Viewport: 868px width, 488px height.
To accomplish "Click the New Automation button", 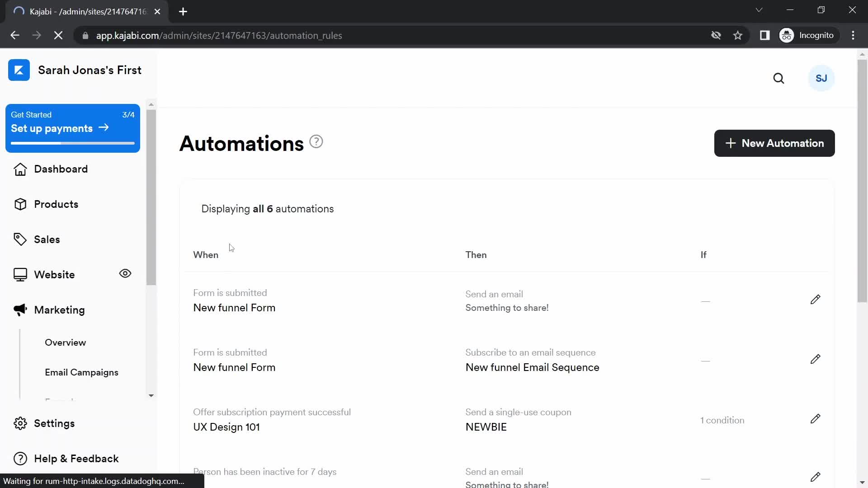I will (x=774, y=143).
